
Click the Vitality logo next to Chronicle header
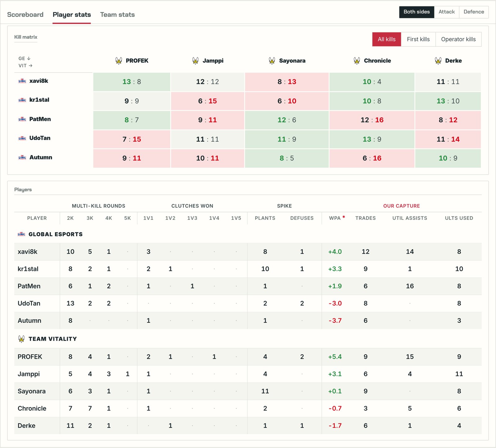[357, 61]
